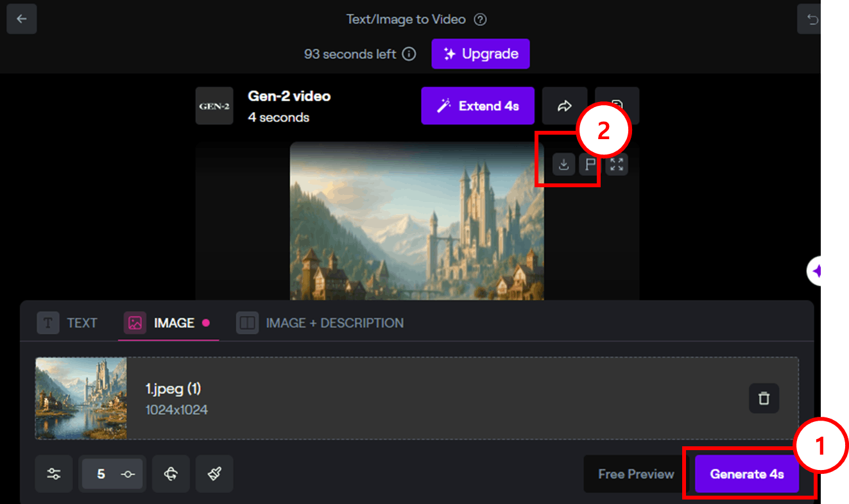Share the Gen-2 video
This screenshot has height=504, width=849.
(564, 106)
